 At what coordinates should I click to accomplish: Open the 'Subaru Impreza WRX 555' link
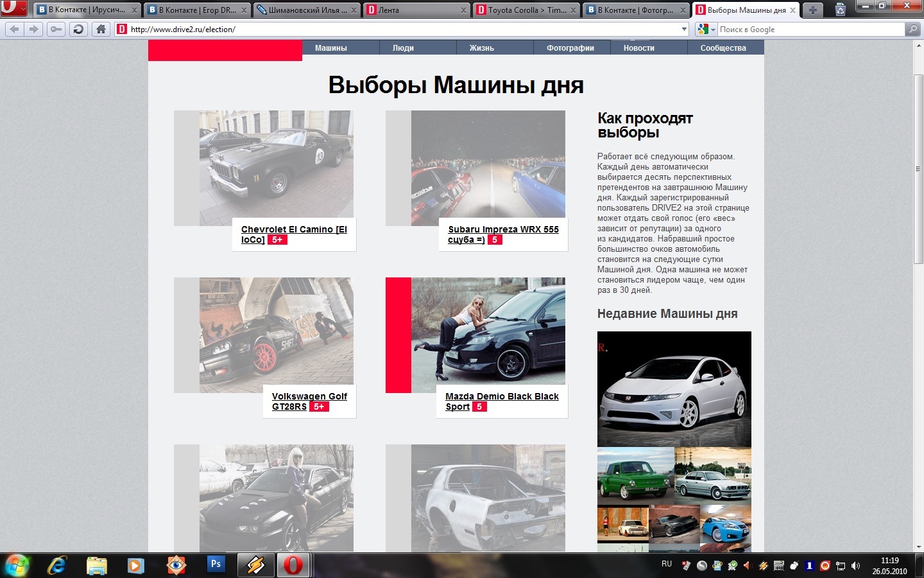(503, 234)
